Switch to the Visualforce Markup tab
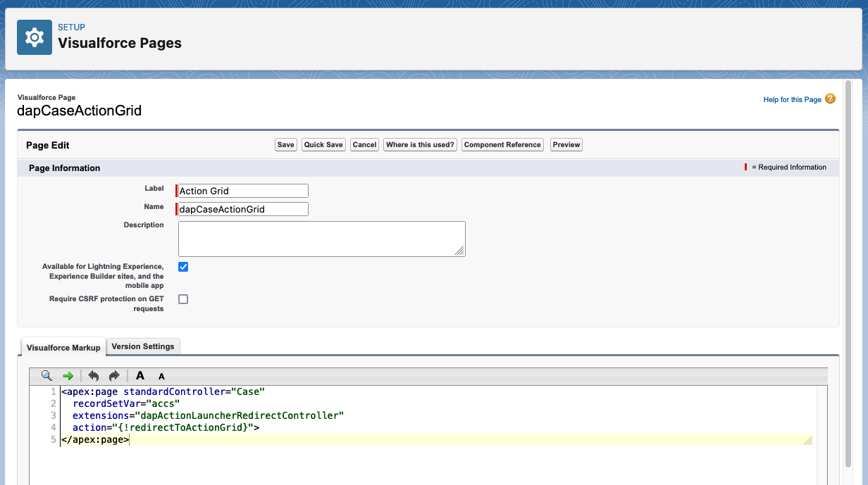Viewport: 868px width, 485px height. click(63, 347)
